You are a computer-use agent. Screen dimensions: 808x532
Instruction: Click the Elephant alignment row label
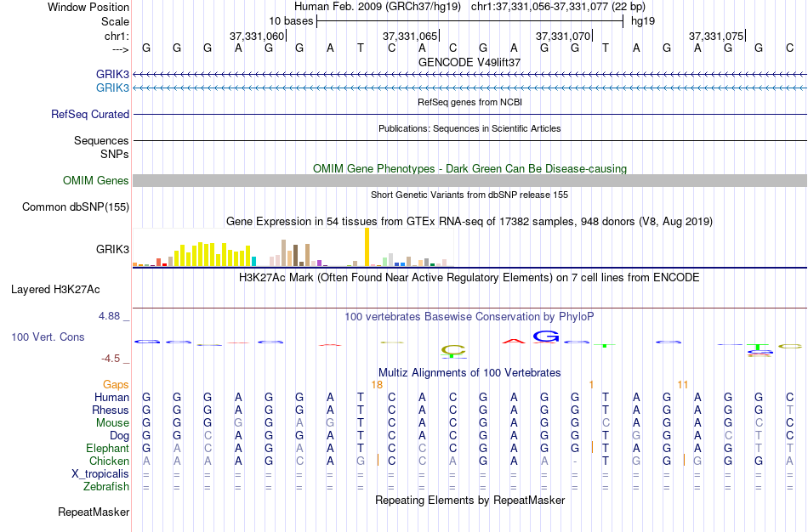(107, 448)
